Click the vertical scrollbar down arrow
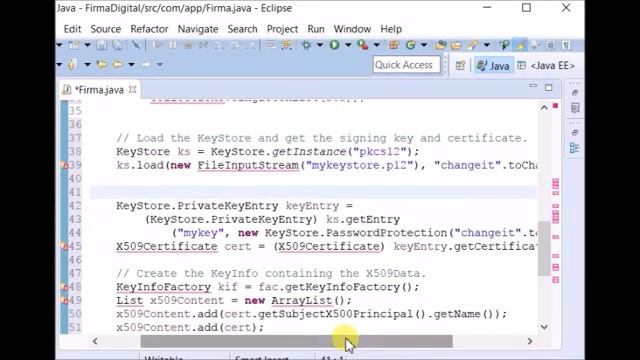This screenshot has width=640, height=360. [544, 327]
